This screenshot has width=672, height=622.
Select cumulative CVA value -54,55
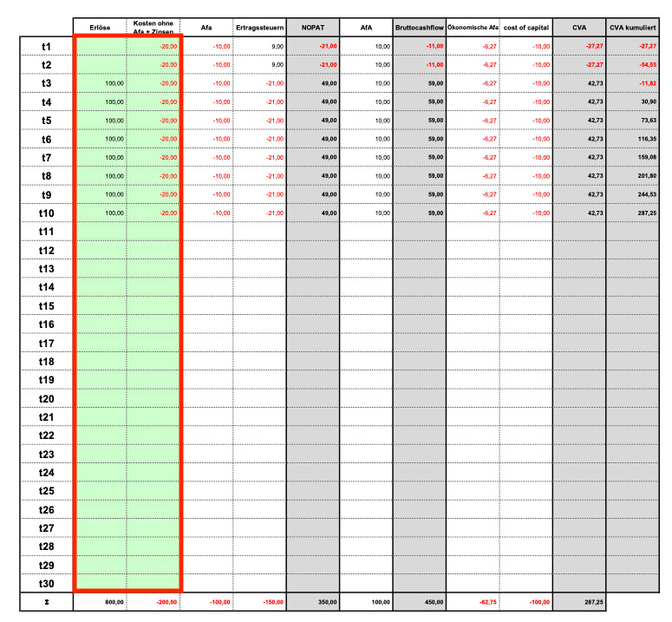pos(648,65)
